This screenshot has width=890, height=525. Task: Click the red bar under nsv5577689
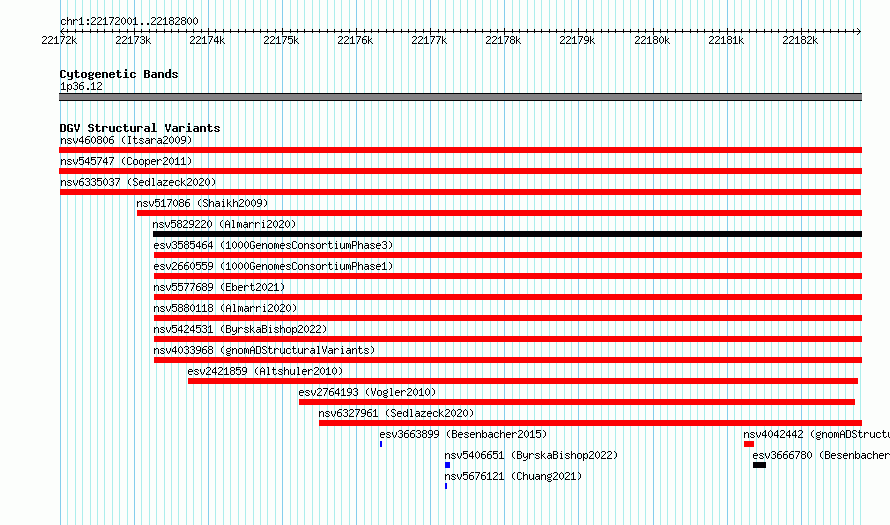[508, 297]
